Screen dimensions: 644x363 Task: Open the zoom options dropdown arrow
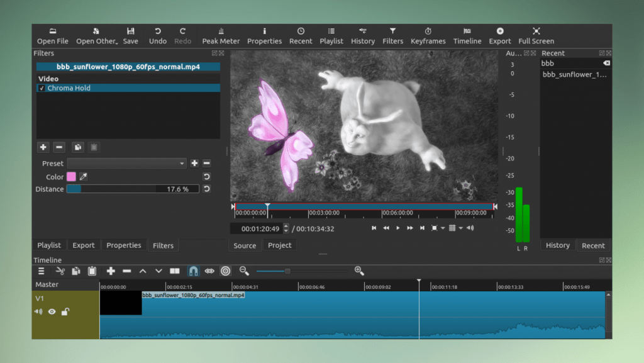tap(443, 228)
